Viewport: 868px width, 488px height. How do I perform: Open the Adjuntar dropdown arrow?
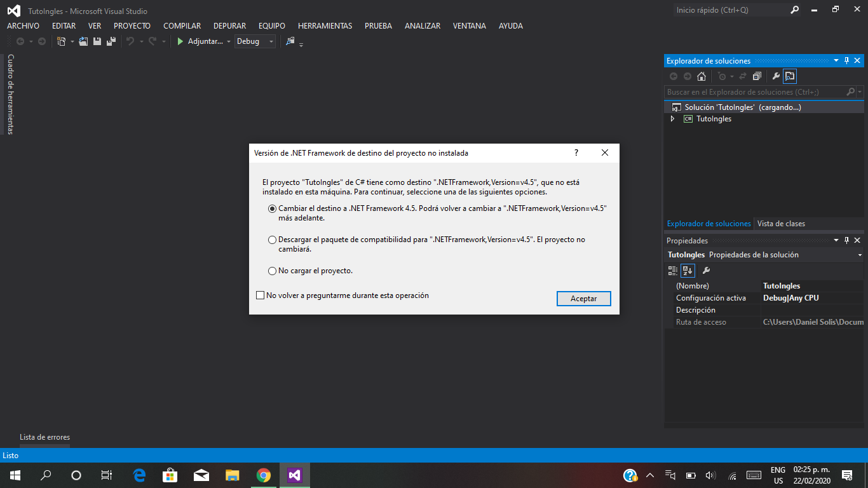coord(229,42)
